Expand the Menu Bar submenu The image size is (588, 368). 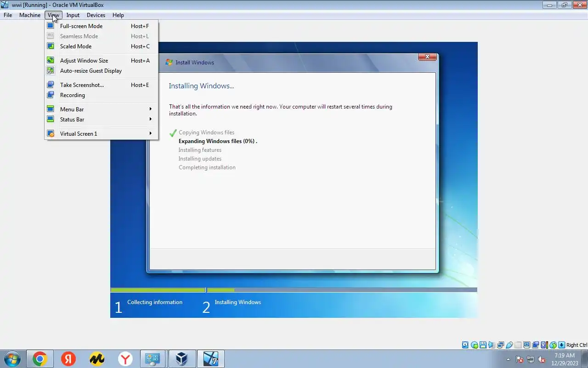(x=102, y=109)
